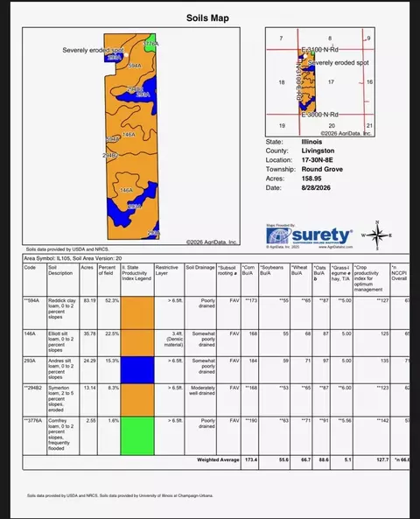Click the Andres silt loam description cell

[x=63, y=370]
